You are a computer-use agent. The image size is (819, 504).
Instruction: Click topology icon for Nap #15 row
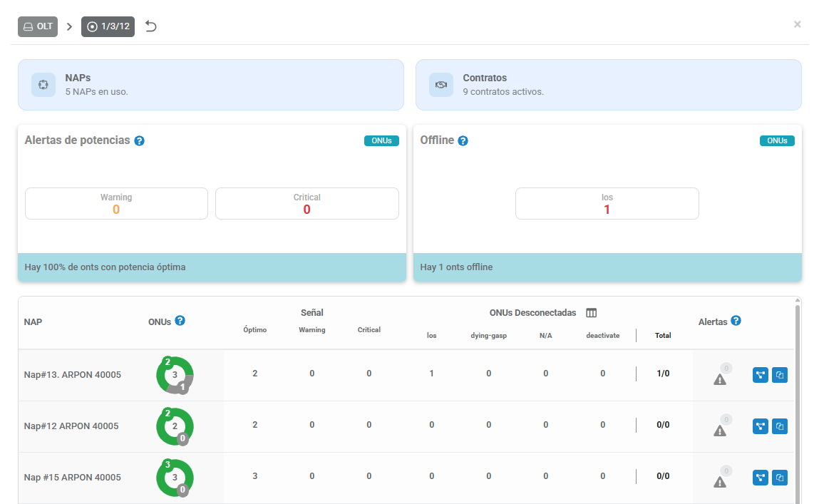tap(761, 478)
